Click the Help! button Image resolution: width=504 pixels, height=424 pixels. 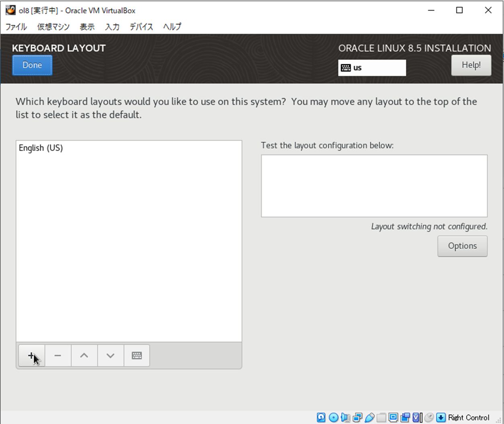pos(471,65)
